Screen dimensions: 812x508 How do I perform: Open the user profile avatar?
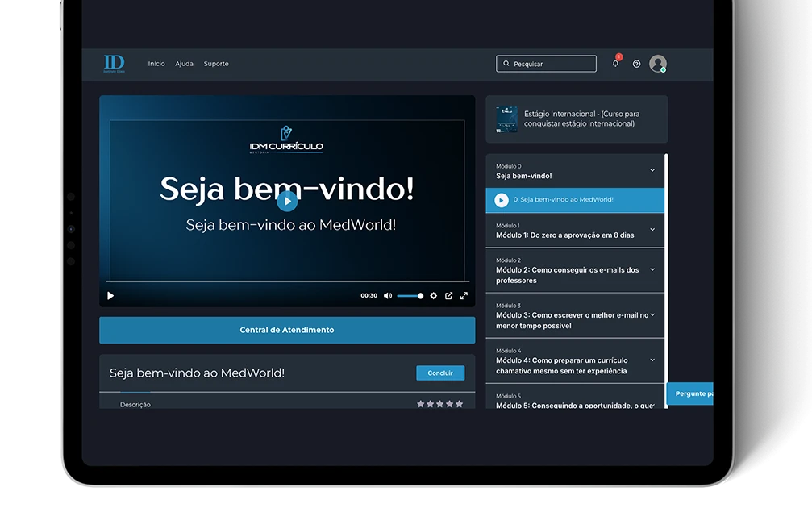658,64
